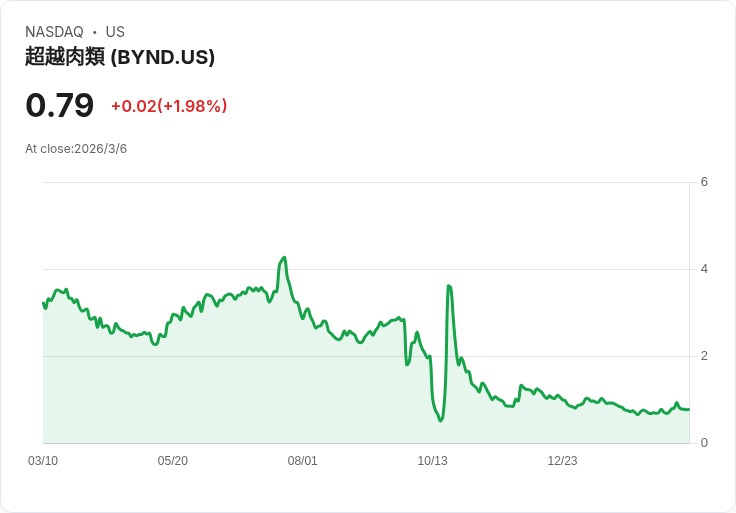Click the 4 value on price axis
Screen dimensions: 736x513
click(x=704, y=269)
